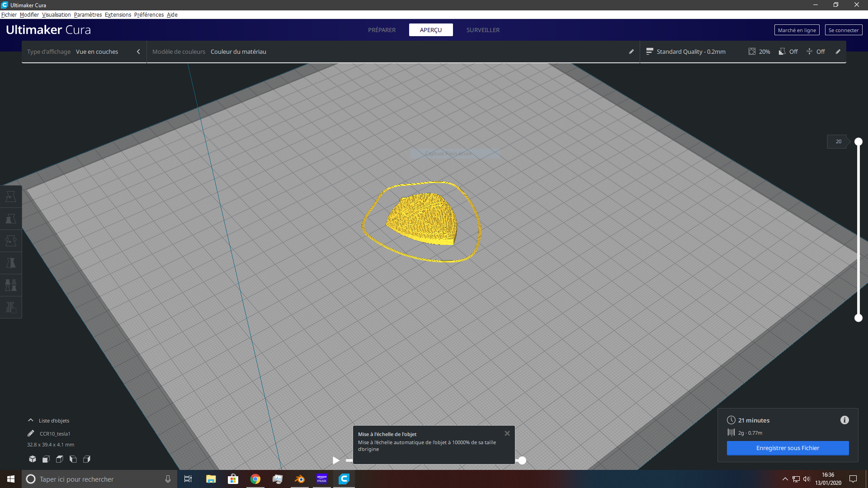Click the path slider handle at bottom
The image size is (868, 488).
coord(522,460)
